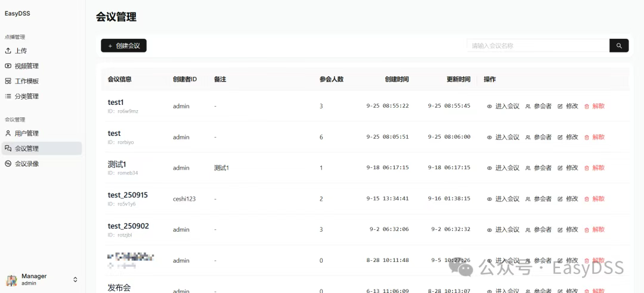Image resolution: width=644 pixels, height=293 pixels.
Task: Click 进入会议 for meeting test1
Action: [503, 106]
